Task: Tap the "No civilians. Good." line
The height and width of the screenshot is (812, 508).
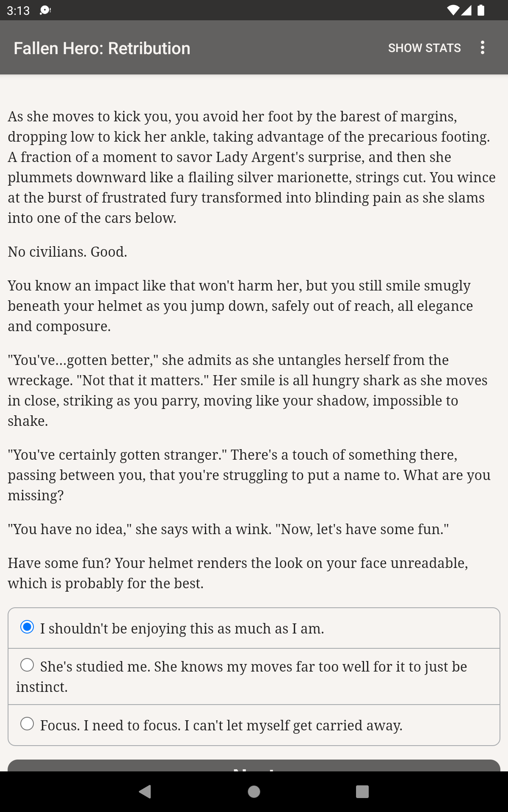Action: (68, 252)
